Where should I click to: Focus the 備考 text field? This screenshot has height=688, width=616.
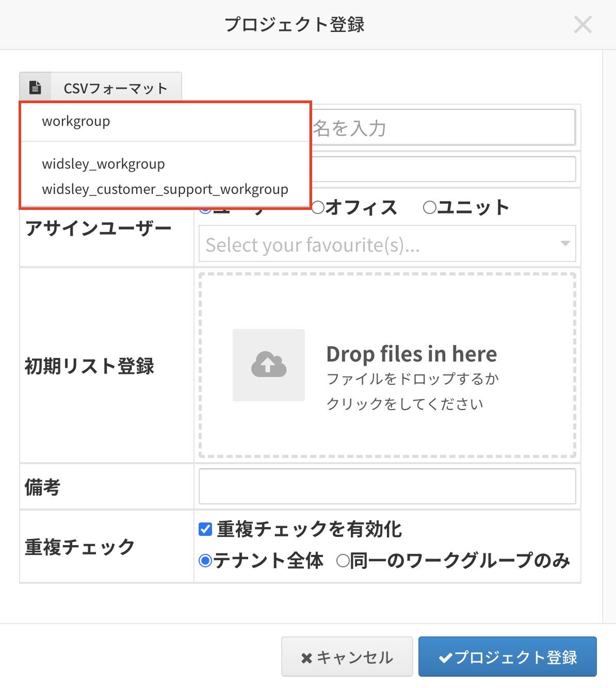387,486
